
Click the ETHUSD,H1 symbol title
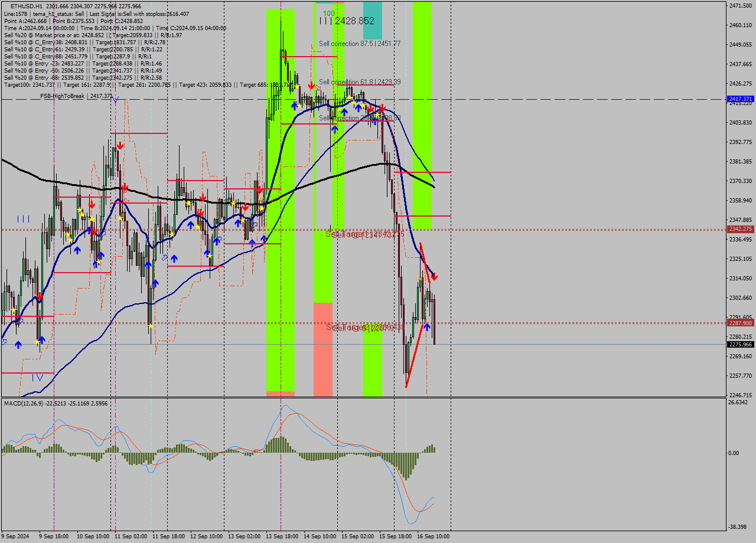coord(27,6)
